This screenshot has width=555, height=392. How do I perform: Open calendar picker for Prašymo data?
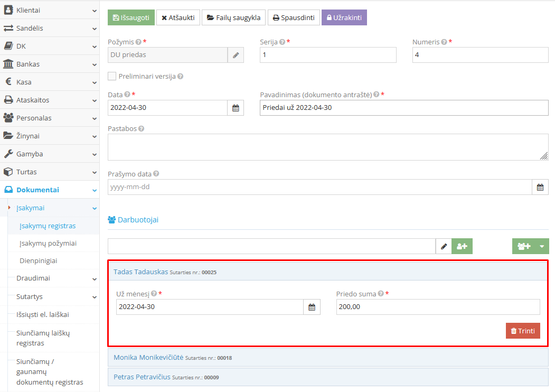[540, 187]
